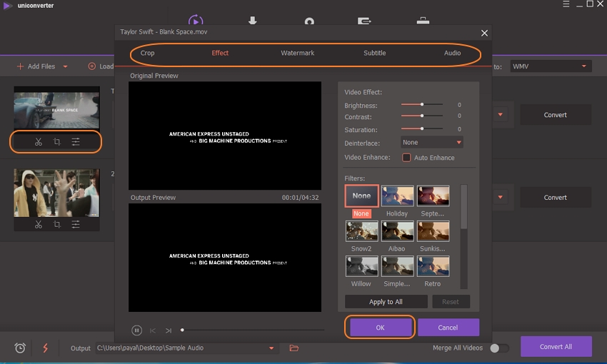Screen dimensions: 607x364
Task: Click the preview playback progress bar
Action: click(253, 330)
